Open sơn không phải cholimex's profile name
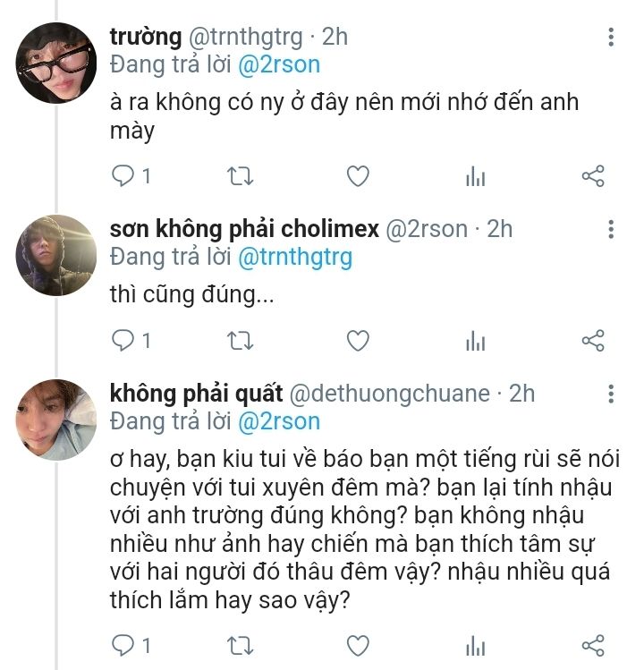 [x=243, y=229]
